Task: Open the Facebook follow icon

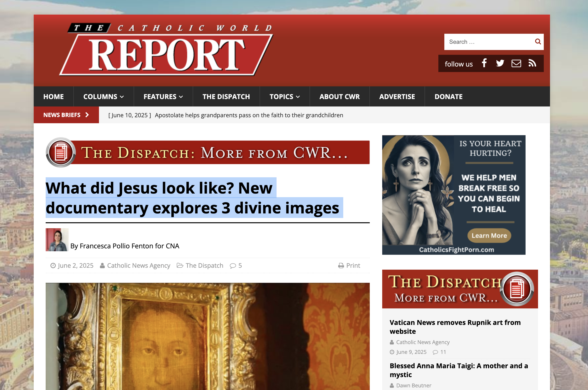Action: tap(484, 63)
